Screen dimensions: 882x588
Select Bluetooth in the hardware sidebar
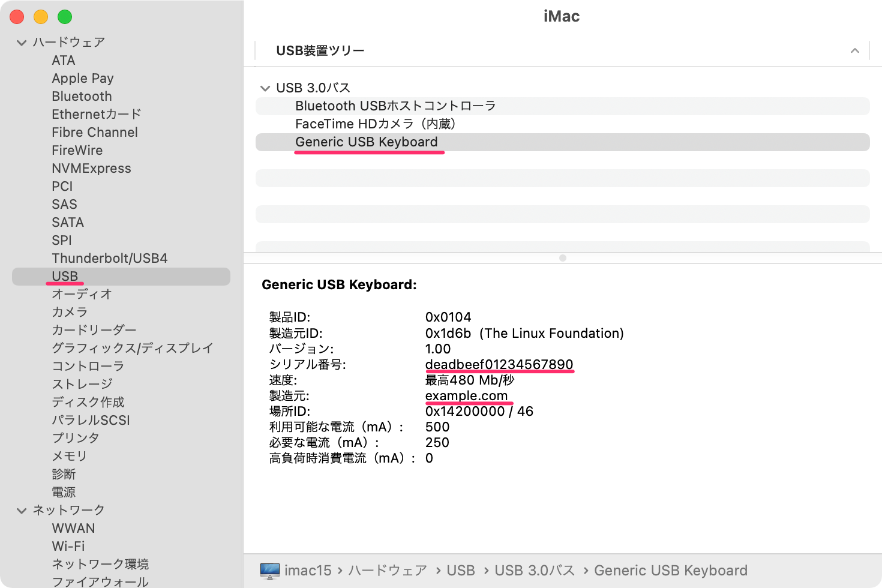tap(82, 96)
